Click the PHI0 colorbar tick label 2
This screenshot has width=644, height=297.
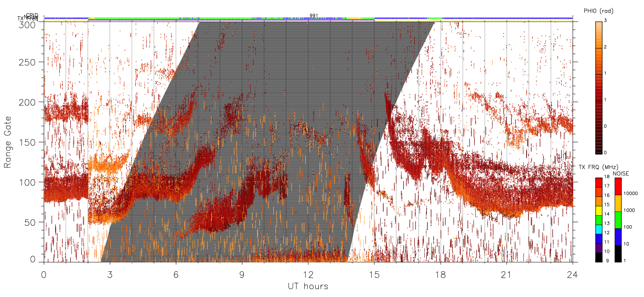tap(606, 48)
